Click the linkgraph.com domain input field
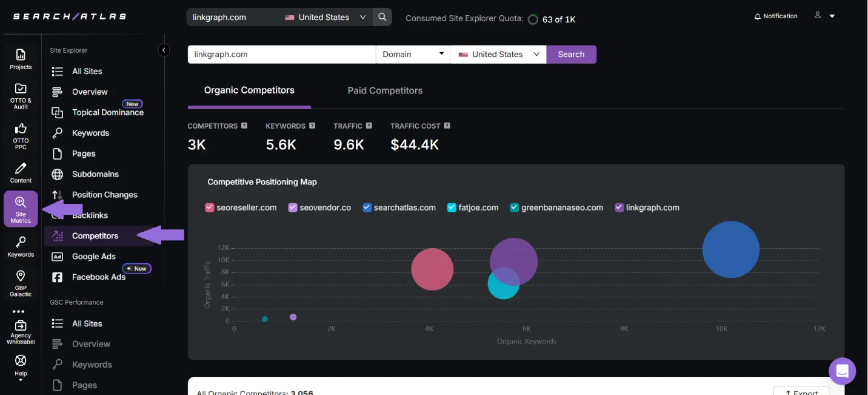The width and height of the screenshot is (868, 395). pyautogui.click(x=281, y=55)
